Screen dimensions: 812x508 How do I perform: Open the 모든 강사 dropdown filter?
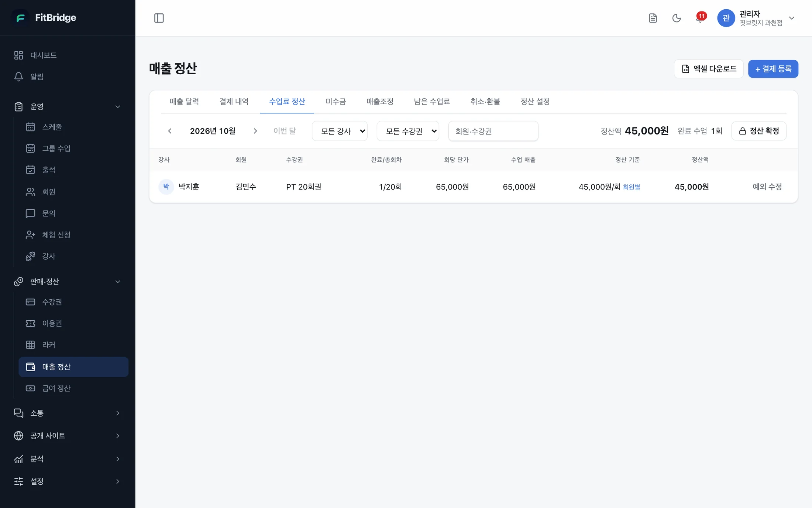pos(340,131)
